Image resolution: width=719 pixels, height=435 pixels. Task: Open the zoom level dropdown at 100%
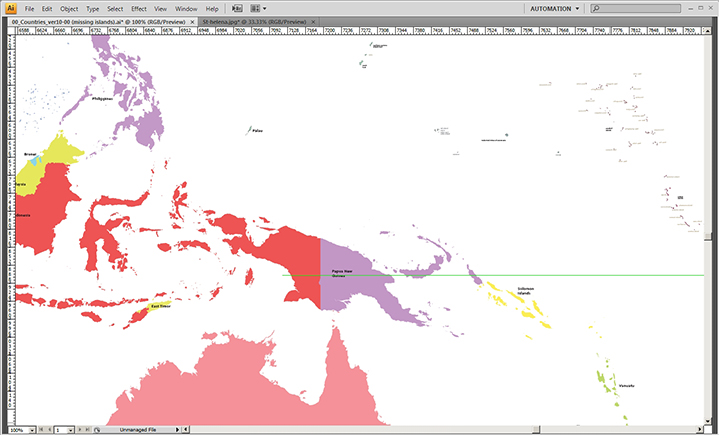pyautogui.click(x=30, y=429)
